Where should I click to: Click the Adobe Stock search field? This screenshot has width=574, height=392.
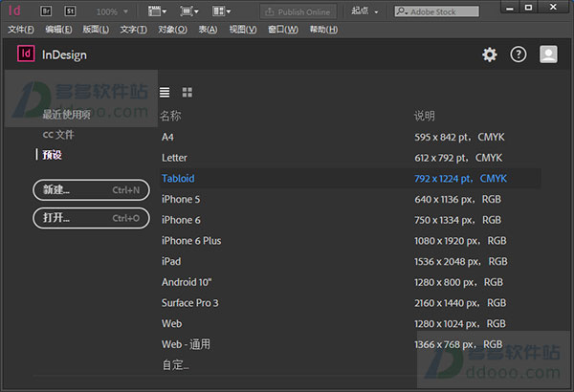[437, 11]
